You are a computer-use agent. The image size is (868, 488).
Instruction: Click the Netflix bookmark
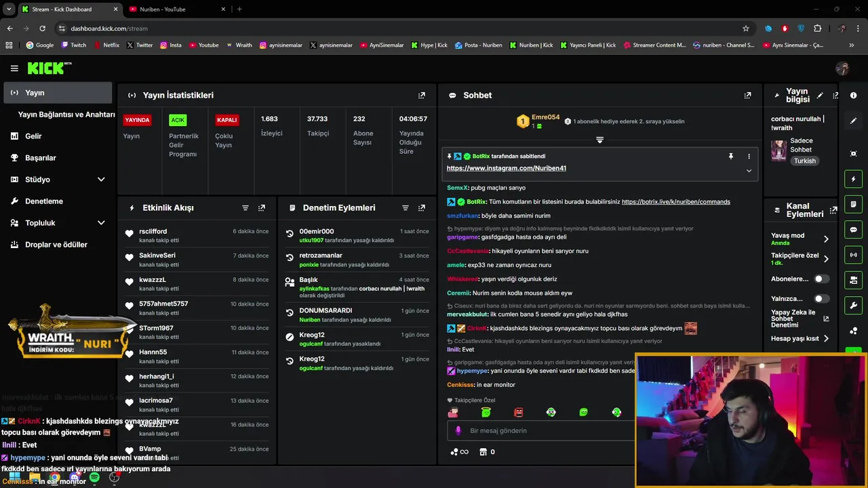106,45
